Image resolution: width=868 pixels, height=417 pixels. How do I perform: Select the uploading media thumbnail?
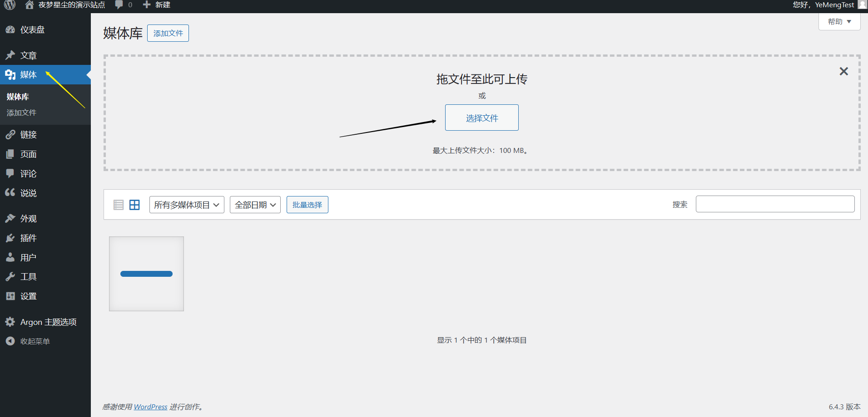click(x=146, y=274)
